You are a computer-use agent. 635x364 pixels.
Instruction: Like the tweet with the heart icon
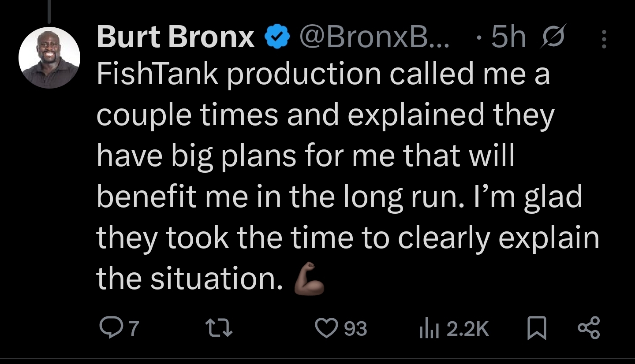pos(326,329)
